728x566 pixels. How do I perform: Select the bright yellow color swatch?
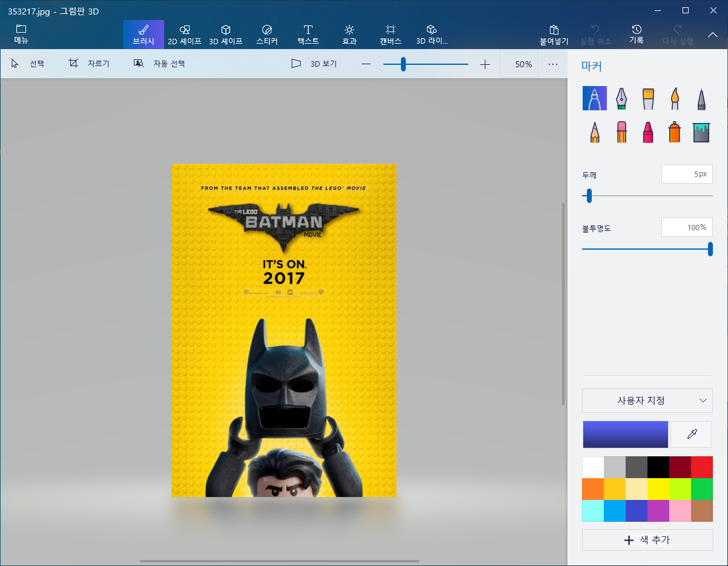[x=658, y=489]
